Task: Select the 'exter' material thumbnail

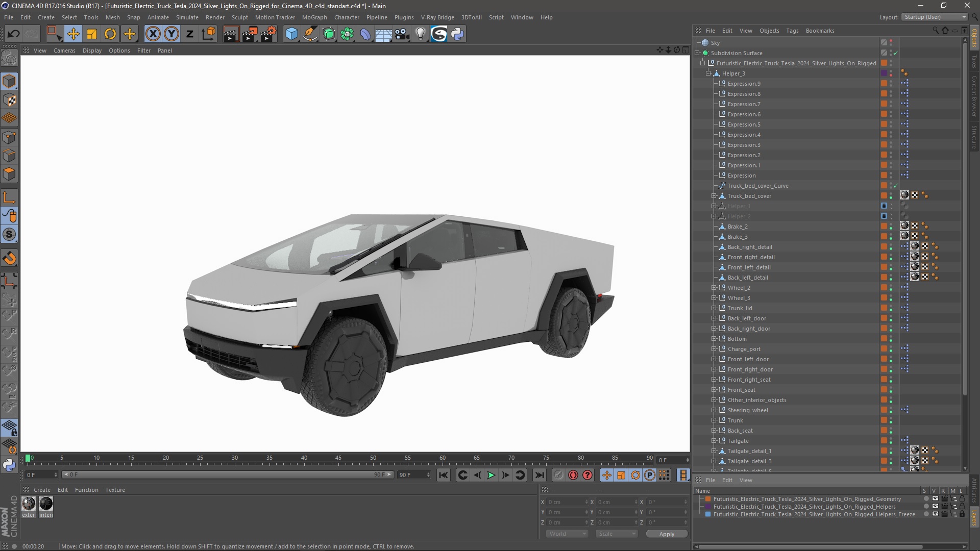Action: (29, 504)
